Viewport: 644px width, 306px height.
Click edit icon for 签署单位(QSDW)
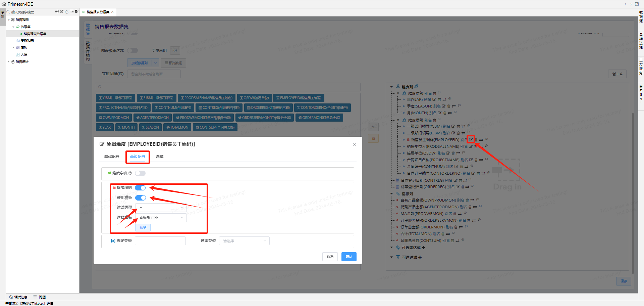pyautogui.click(x=448, y=153)
